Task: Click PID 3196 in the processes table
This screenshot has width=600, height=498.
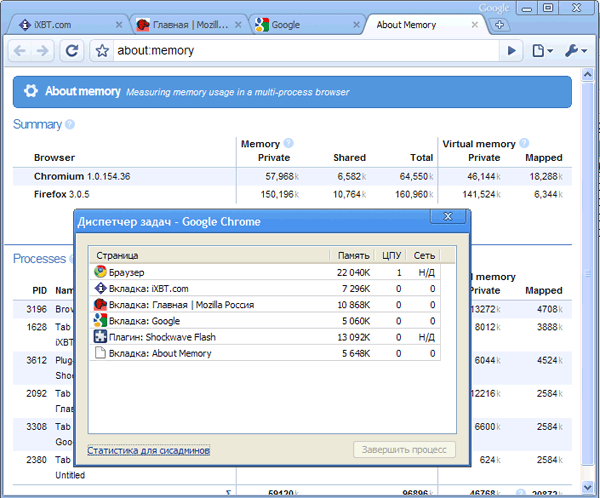Action: point(36,309)
